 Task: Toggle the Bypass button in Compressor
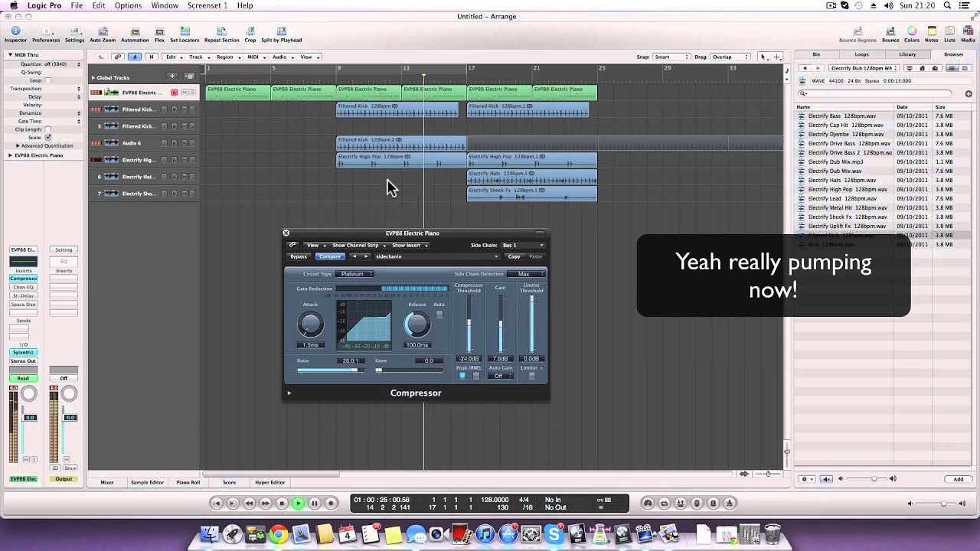(299, 256)
